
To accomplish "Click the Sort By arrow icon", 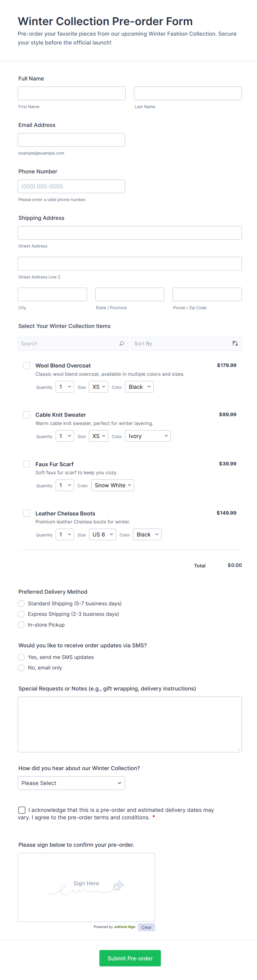I will tap(235, 343).
